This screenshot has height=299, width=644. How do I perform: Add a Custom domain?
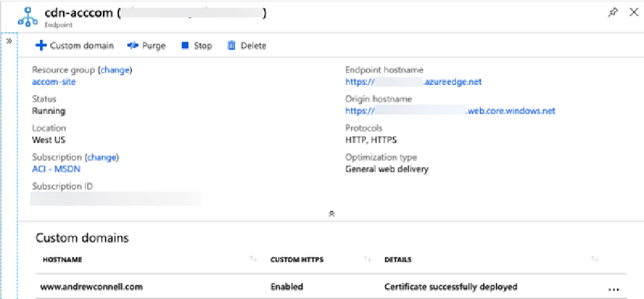tap(74, 46)
